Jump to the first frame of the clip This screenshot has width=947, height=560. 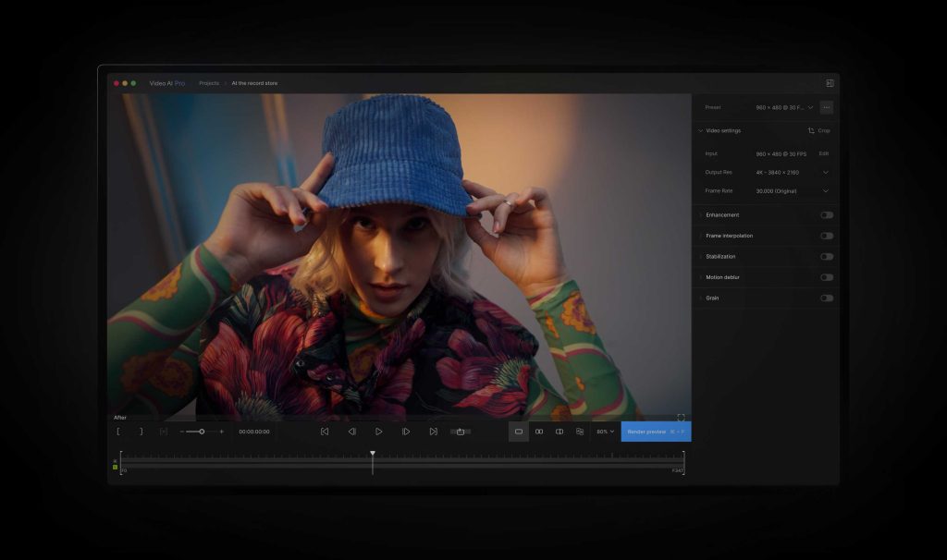tap(325, 432)
